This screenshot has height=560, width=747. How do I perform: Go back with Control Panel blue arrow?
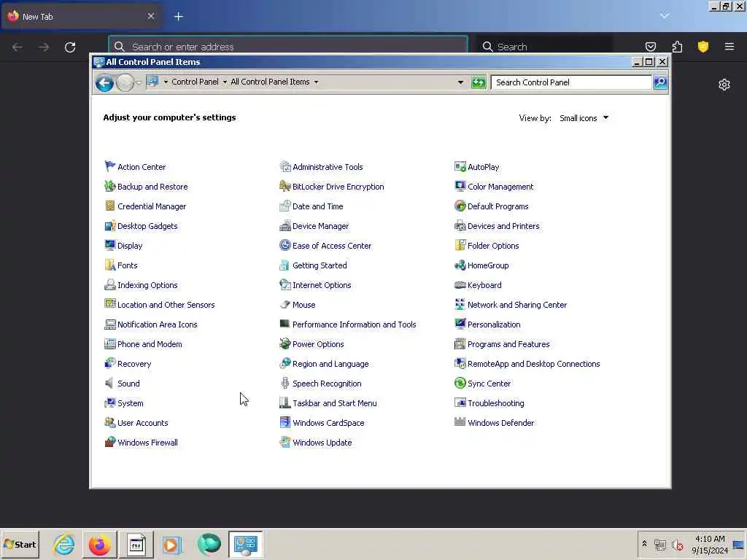(x=104, y=83)
